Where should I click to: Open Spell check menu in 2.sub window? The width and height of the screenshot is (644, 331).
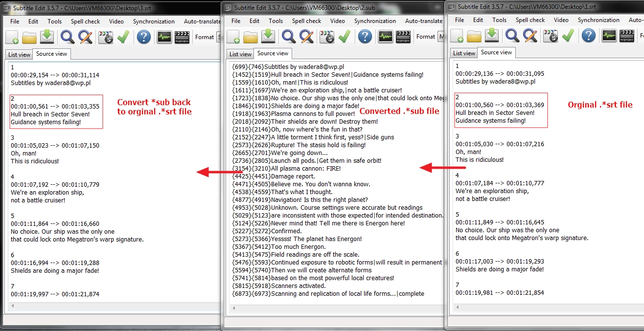click(306, 21)
